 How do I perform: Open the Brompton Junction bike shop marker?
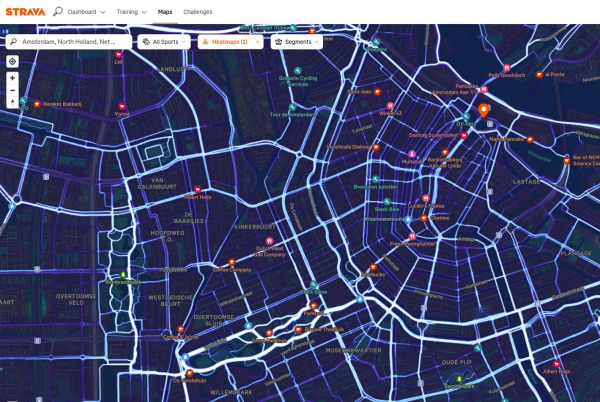(x=375, y=179)
